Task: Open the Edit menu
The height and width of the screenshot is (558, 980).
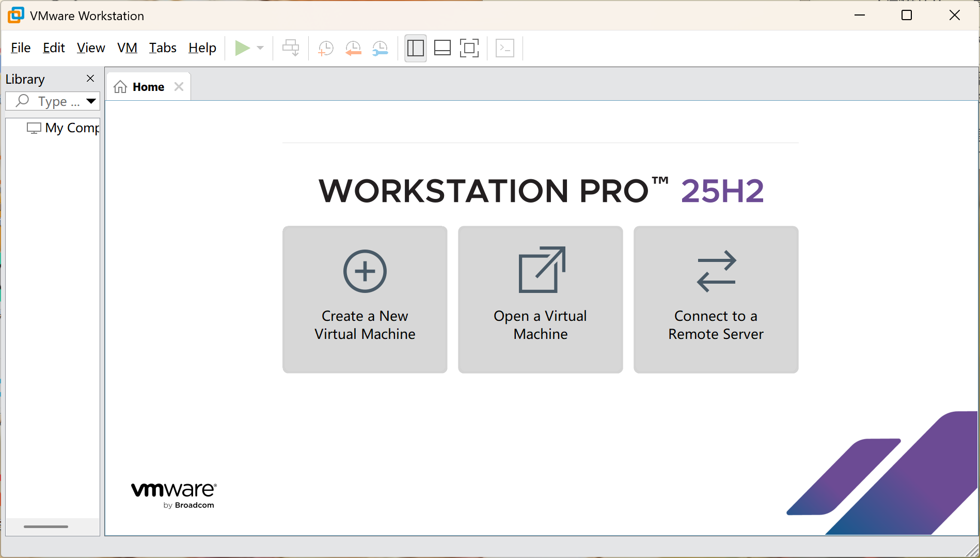Action: click(54, 48)
